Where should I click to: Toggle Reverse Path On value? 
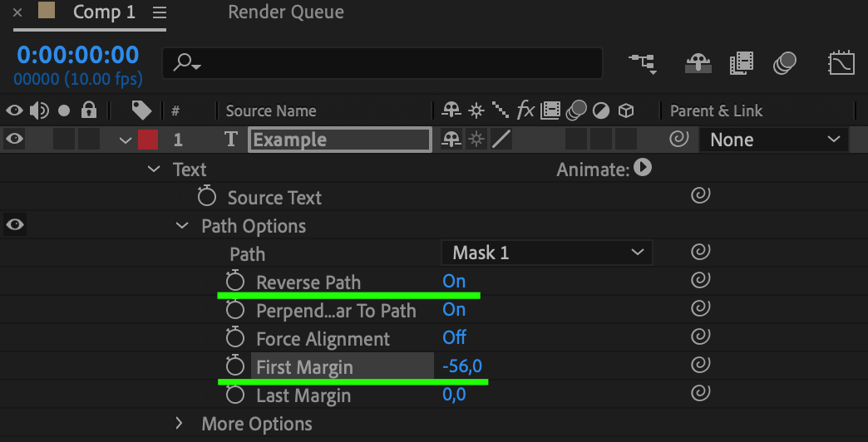tap(454, 281)
